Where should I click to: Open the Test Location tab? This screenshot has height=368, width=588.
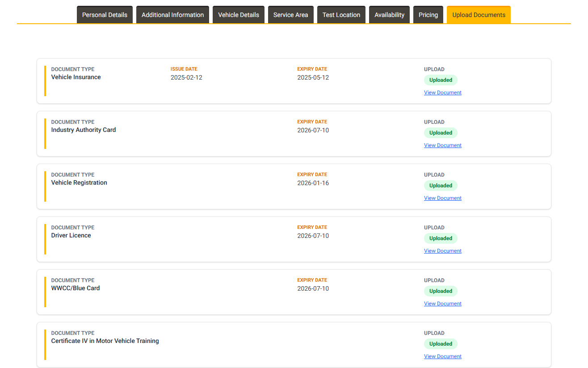[341, 15]
